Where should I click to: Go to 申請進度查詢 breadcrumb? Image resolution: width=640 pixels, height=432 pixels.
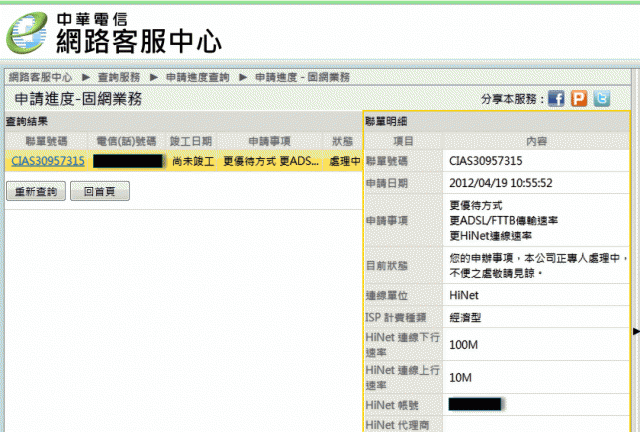pos(198,77)
